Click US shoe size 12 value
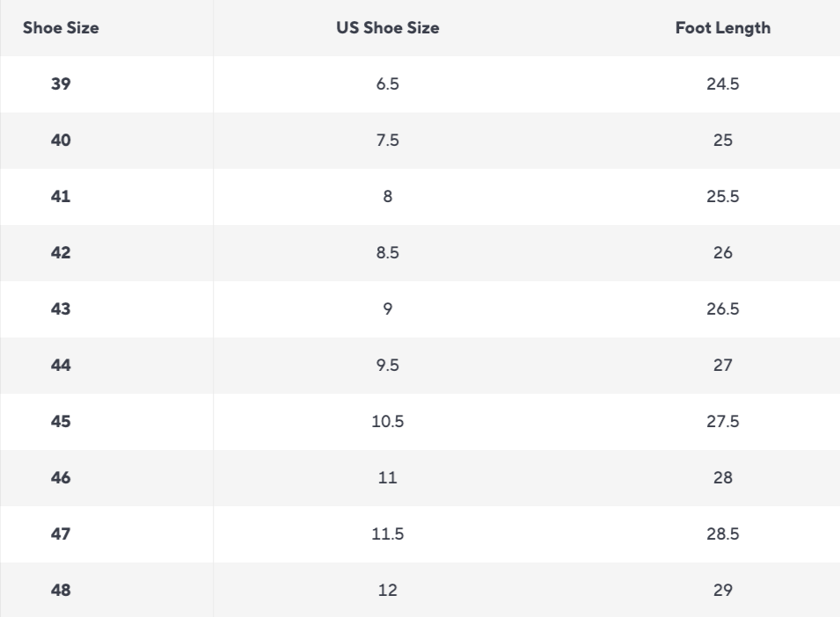Image resolution: width=840 pixels, height=617 pixels. coord(388,591)
